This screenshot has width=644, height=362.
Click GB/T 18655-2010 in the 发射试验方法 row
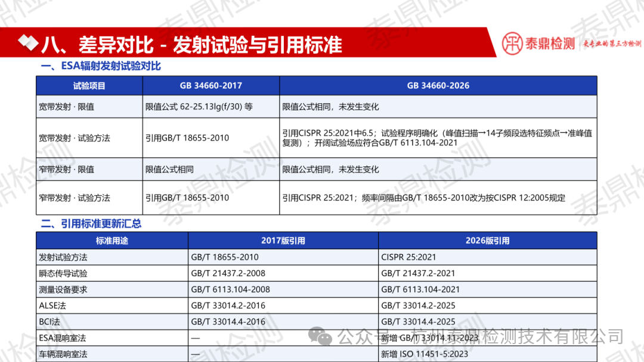click(283, 257)
